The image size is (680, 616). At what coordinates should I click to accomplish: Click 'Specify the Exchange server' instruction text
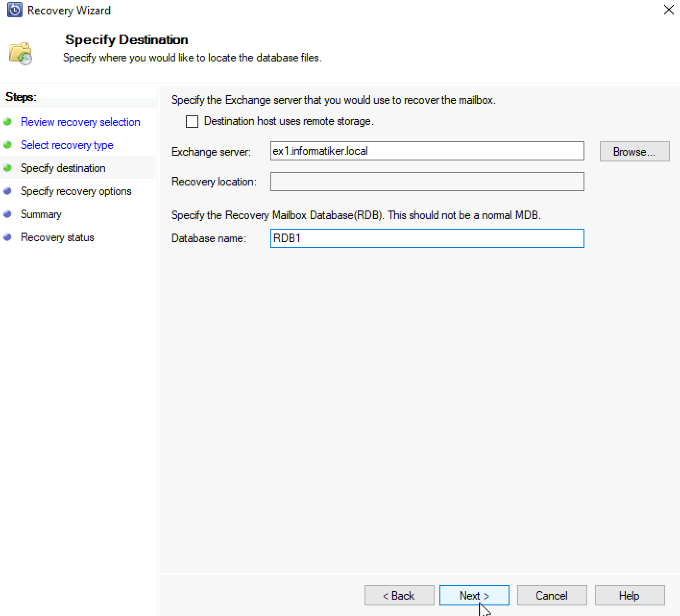click(333, 100)
